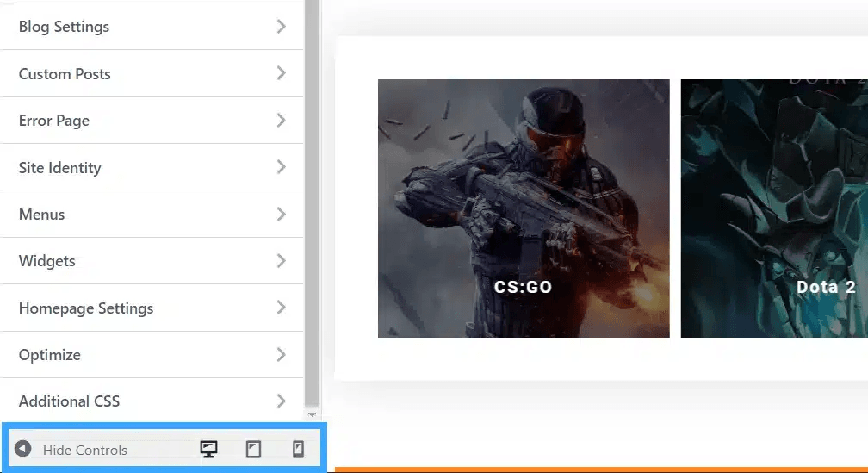The height and width of the screenshot is (473, 868).
Task: Switch to desktop preview device icon
Action: pos(208,449)
